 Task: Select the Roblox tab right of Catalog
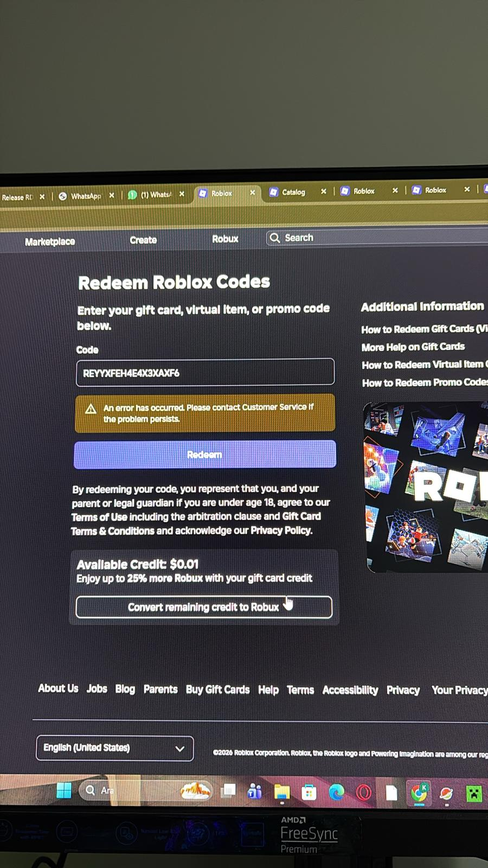[x=364, y=191]
